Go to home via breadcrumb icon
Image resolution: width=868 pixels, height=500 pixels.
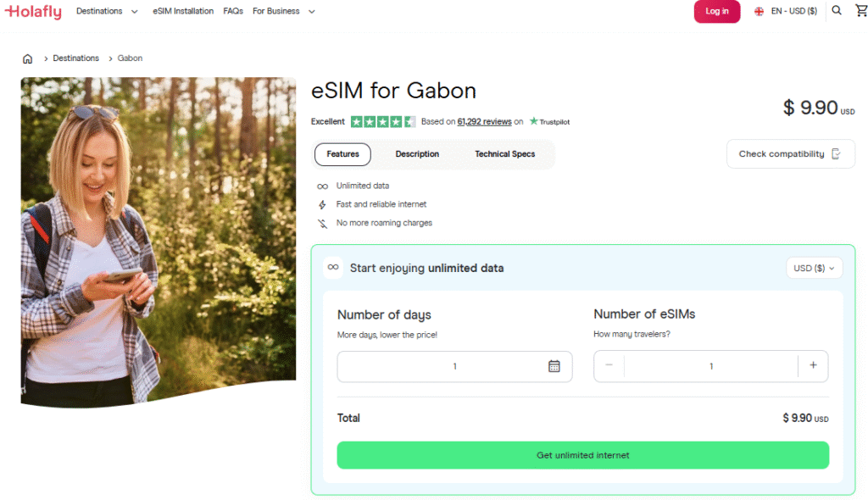(28, 58)
